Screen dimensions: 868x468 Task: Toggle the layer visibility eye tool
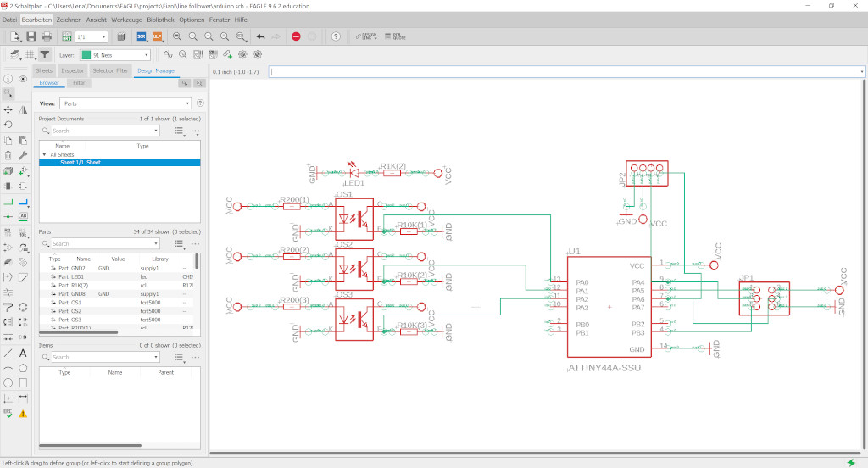[x=23, y=79]
